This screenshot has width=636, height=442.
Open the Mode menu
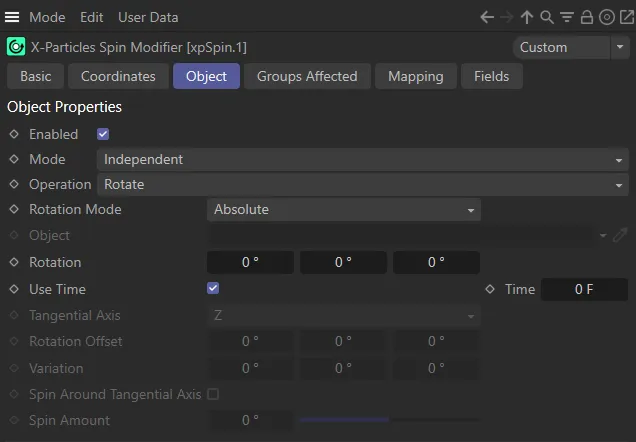pyautogui.click(x=47, y=17)
